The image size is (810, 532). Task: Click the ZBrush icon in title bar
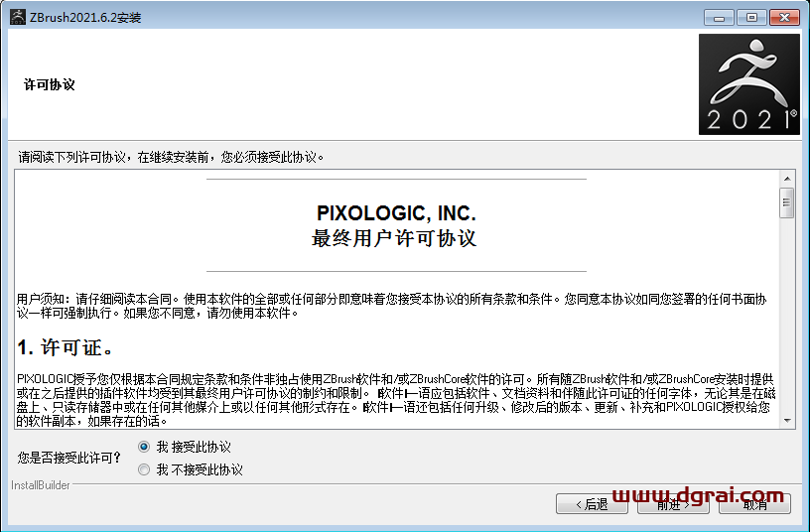coord(18,17)
